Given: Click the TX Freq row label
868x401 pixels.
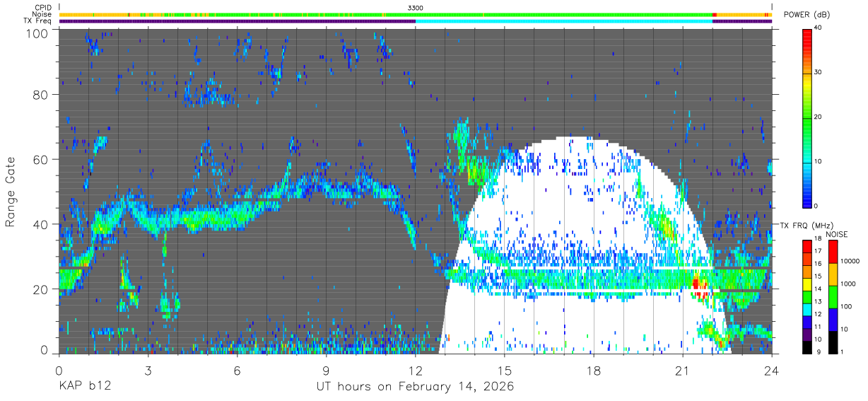Looking at the screenshot, I should tap(38, 21).
